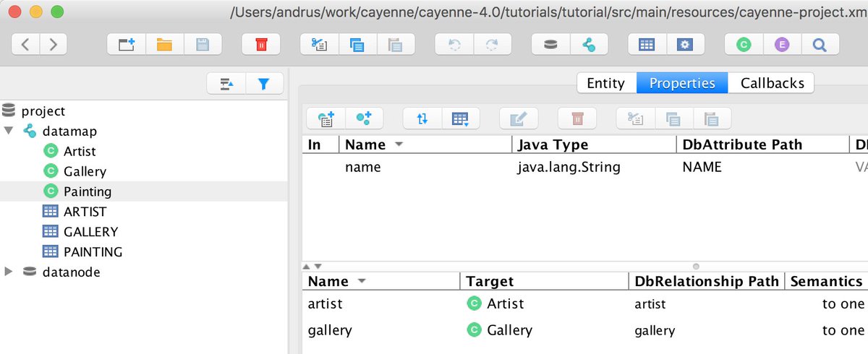Select the datamap node in tree
Screen dimensions: 868x354
(x=69, y=131)
